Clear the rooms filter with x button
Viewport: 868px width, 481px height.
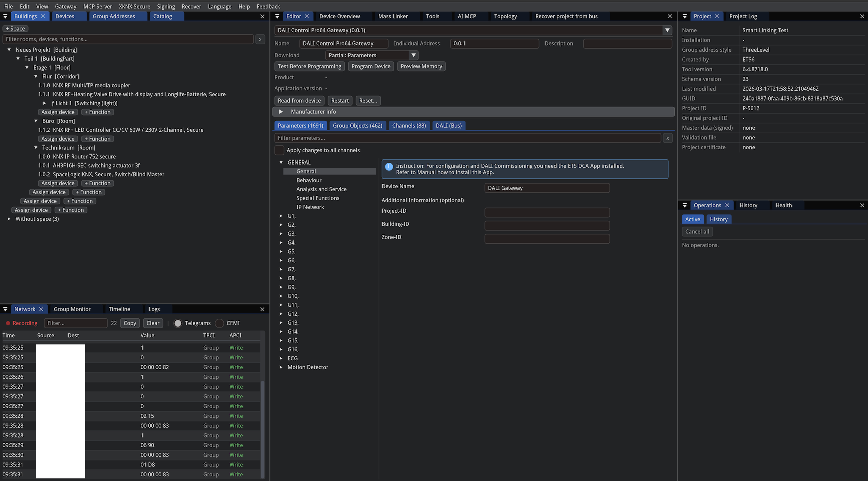(260, 39)
